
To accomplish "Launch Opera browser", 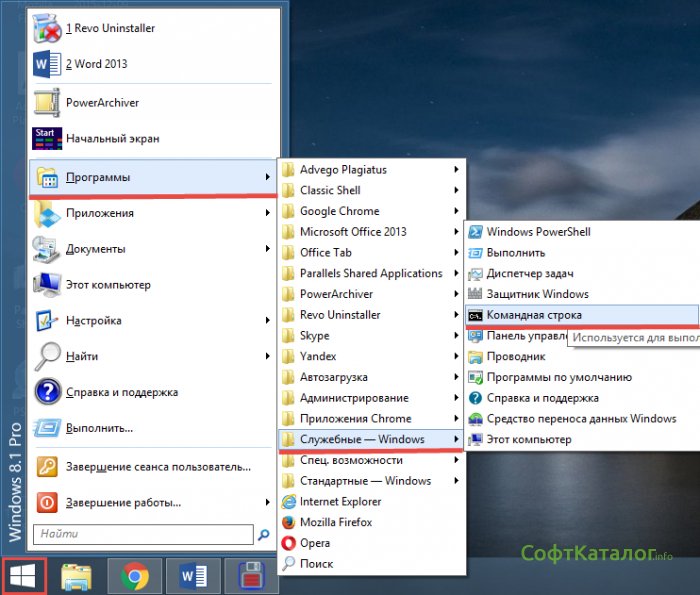I will (315, 543).
